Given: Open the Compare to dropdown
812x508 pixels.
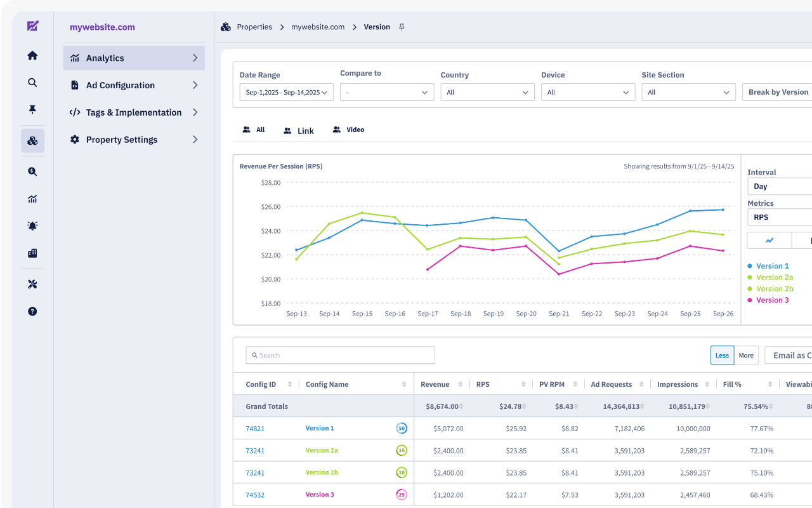Looking at the screenshot, I should click(x=387, y=92).
